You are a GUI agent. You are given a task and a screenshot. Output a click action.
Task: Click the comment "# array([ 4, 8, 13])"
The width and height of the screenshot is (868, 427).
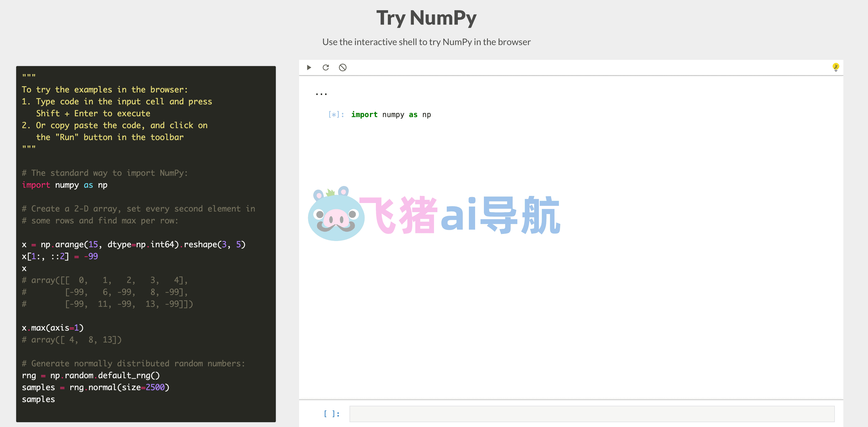(x=71, y=340)
